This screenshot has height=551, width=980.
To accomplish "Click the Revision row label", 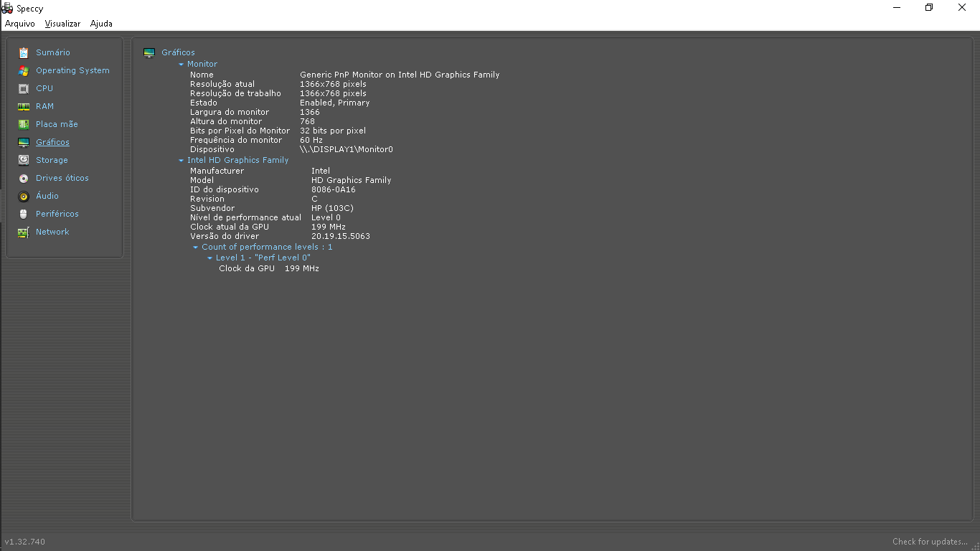I will tap(207, 199).
